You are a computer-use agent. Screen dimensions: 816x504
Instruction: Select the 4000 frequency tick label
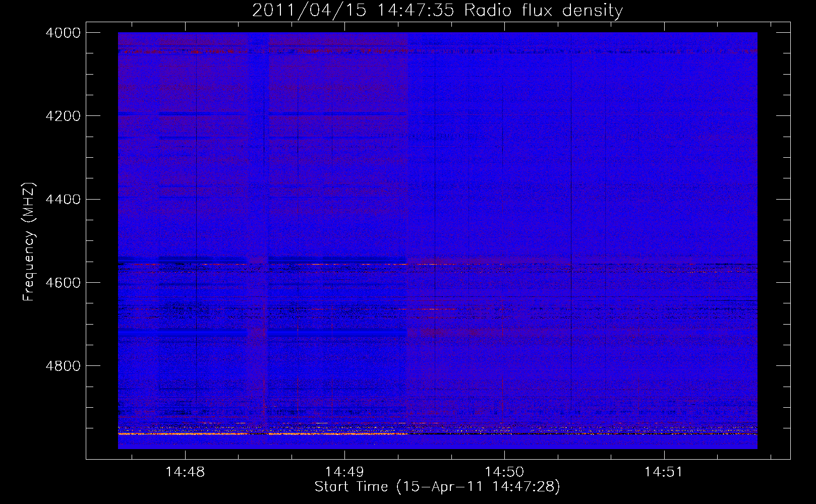(63, 33)
